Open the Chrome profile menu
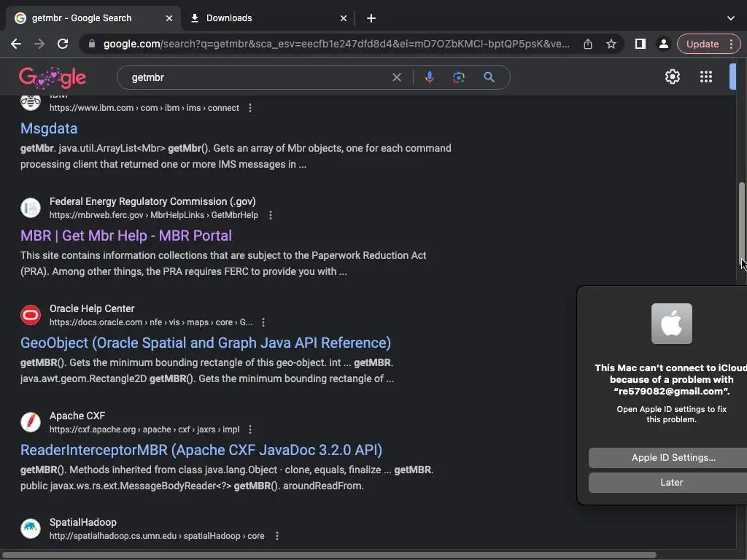The height and width of the screenshot is (560, 747). tap(664, 44)
